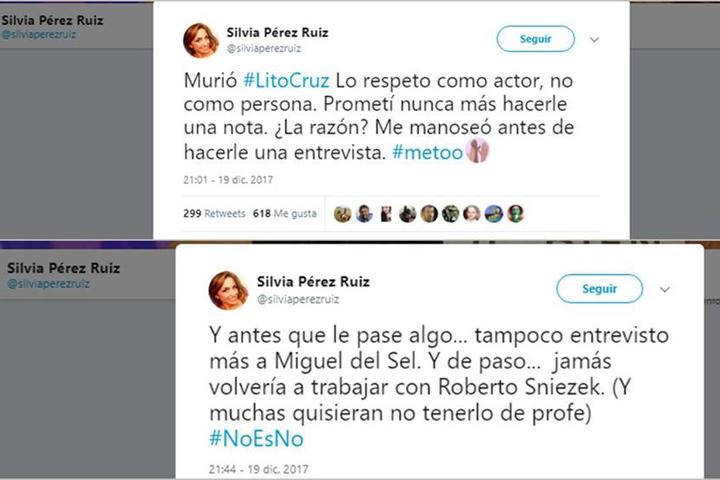View the 299 Retweets list
Image resolution: width=720 pixels, height=480 pixels.
[214, 214]
